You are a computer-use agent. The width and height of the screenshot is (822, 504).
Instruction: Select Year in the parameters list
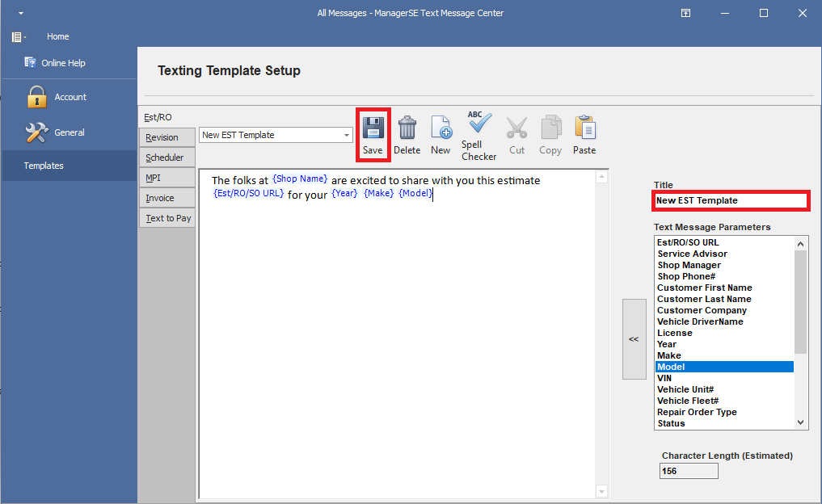pos(724,344)
